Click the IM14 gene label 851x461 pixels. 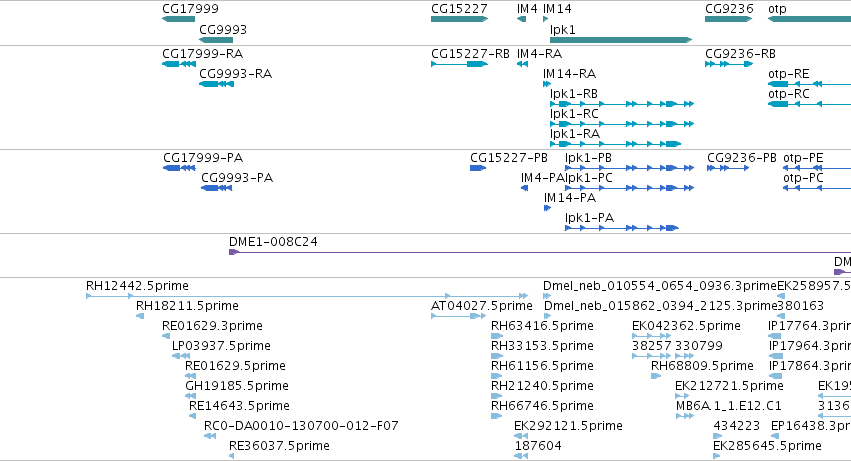coord(557,9)
